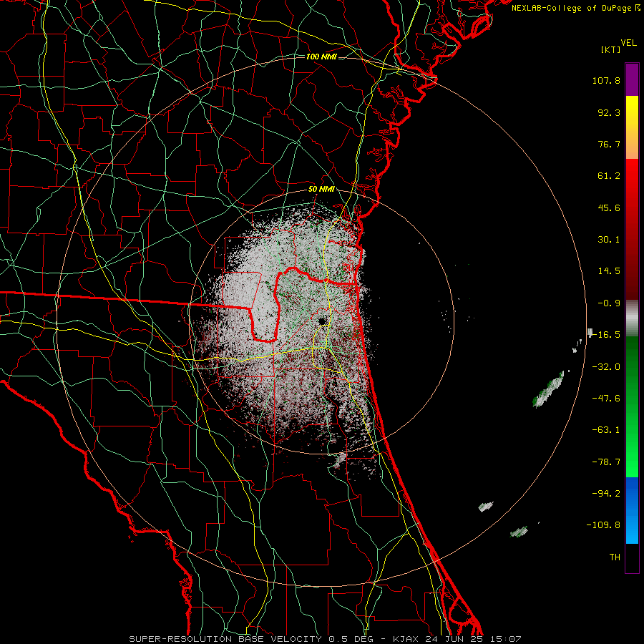Image resolution: width=644 pixels, height=644 pixels.
Task: Select the 45.6 scale value
Action: (609, 208)
